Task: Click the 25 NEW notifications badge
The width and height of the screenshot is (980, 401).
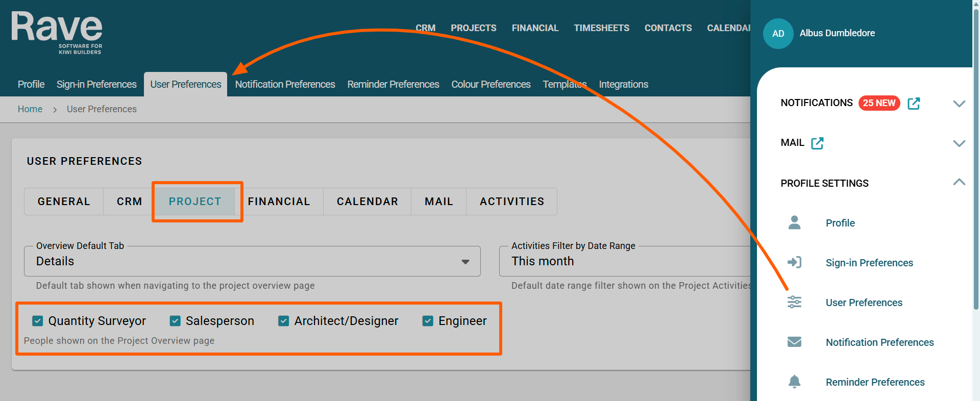Action: 879,103
